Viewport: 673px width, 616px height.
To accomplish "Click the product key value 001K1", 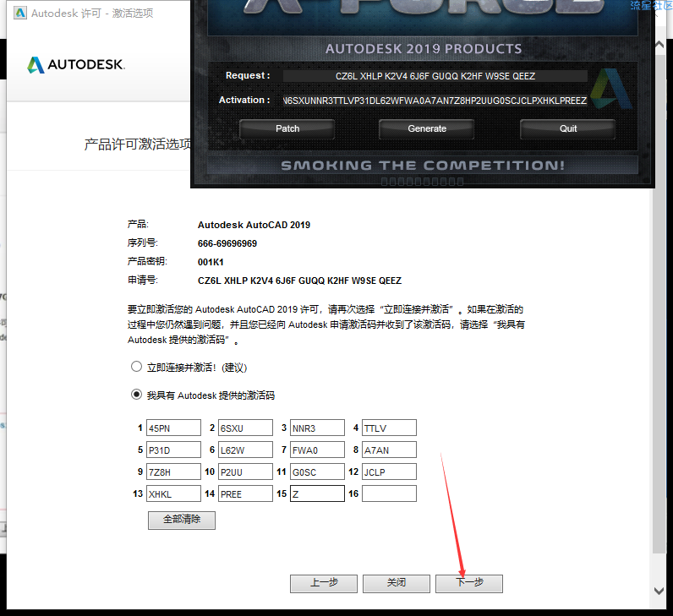I will tap(211, 262).
